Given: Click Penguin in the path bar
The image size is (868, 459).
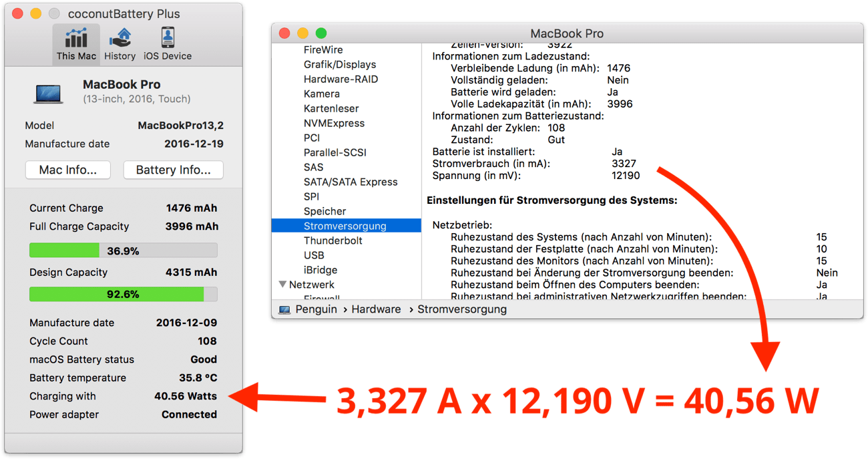Looking at the screenshot, I should pos(316,309).
